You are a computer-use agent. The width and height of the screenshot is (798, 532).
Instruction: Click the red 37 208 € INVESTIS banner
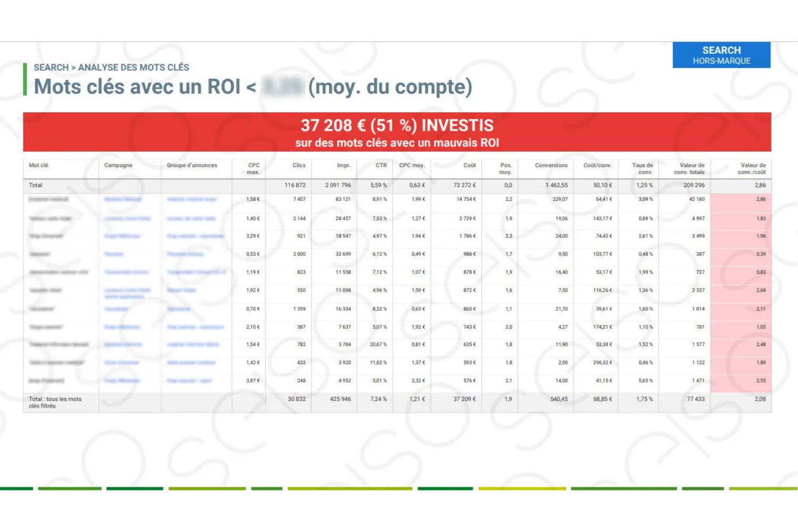coord(397,132)
